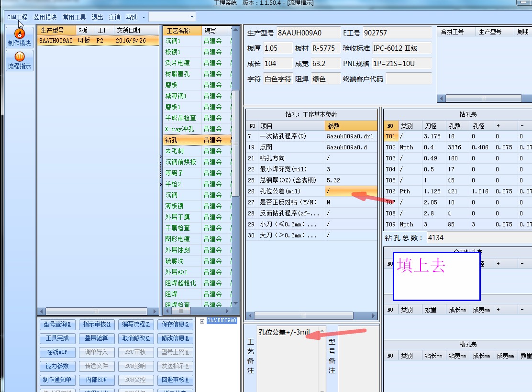Image resolution: width=532 pixels, height=392 pixels.
Task: Click the 修改信息 button
Action: pos(176,338)
